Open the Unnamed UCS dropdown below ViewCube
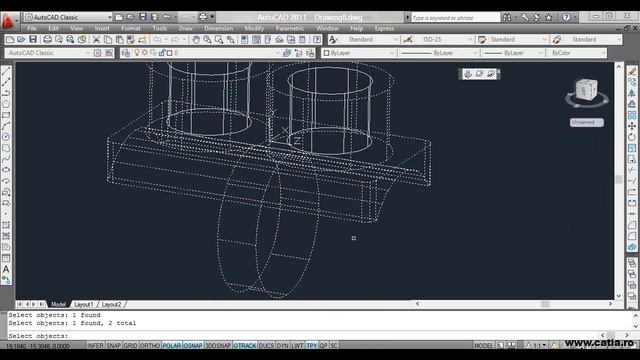 pyautogui.click(x=587, y=122)
